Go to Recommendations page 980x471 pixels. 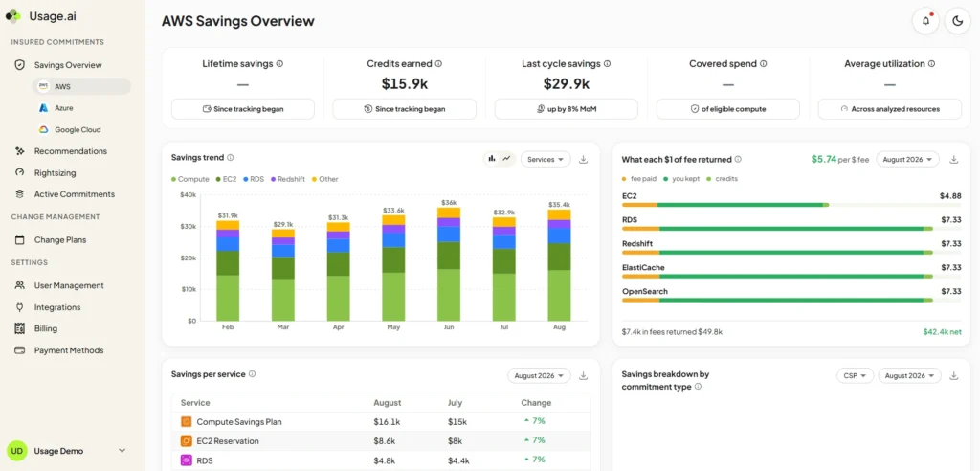(x=70, y=151)
